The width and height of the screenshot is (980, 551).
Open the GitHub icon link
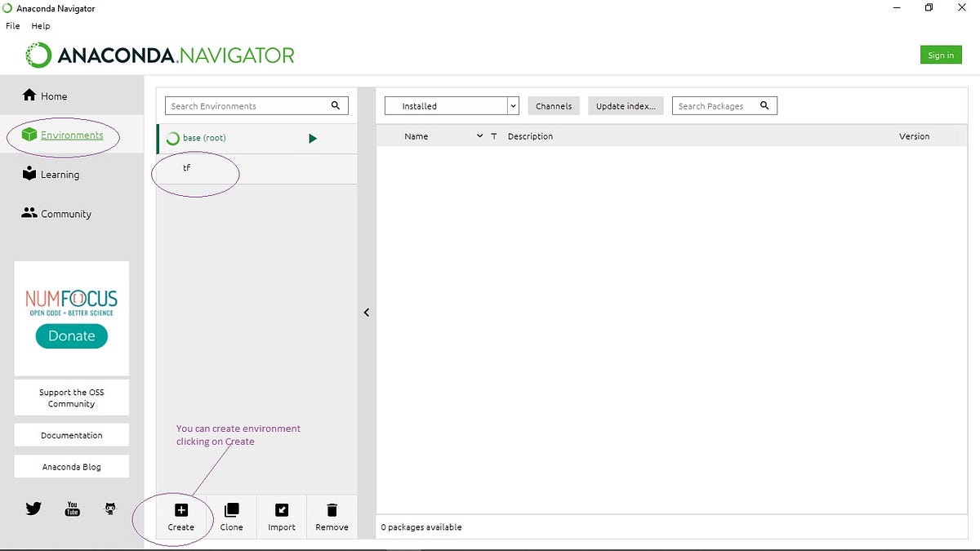pos(111,509)
